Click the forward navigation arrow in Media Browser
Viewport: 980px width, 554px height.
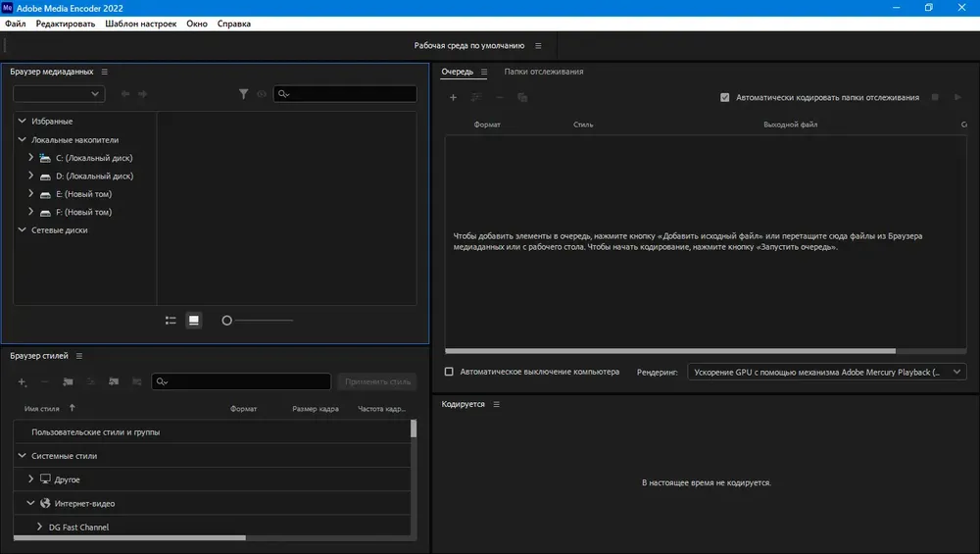click(x=142, y=94)
